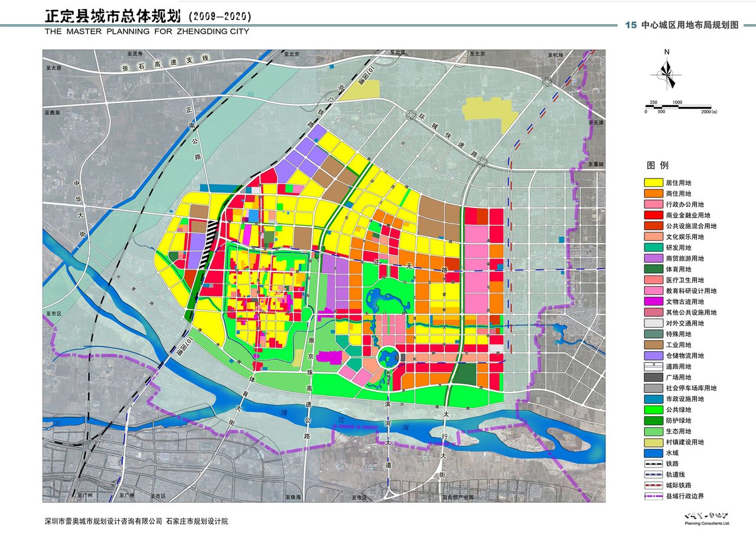
Task: Click the 居住用地 legend text label
Action: (678, 183)
